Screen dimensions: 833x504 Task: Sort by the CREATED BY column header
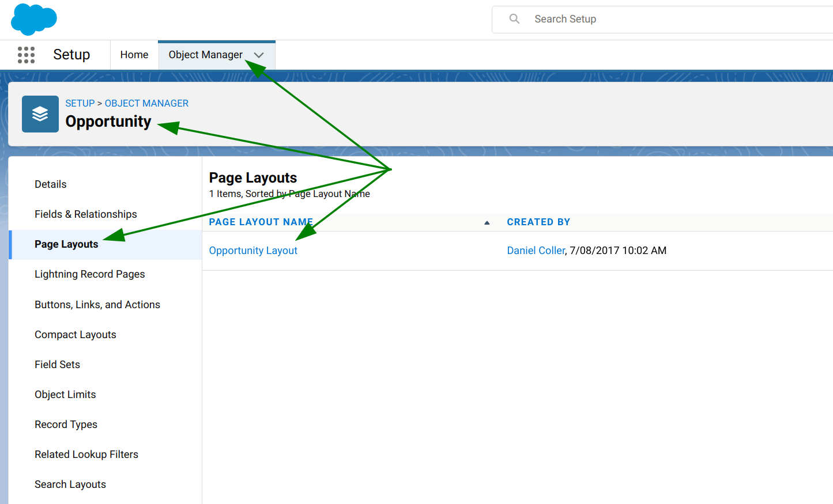click(538, 222)
